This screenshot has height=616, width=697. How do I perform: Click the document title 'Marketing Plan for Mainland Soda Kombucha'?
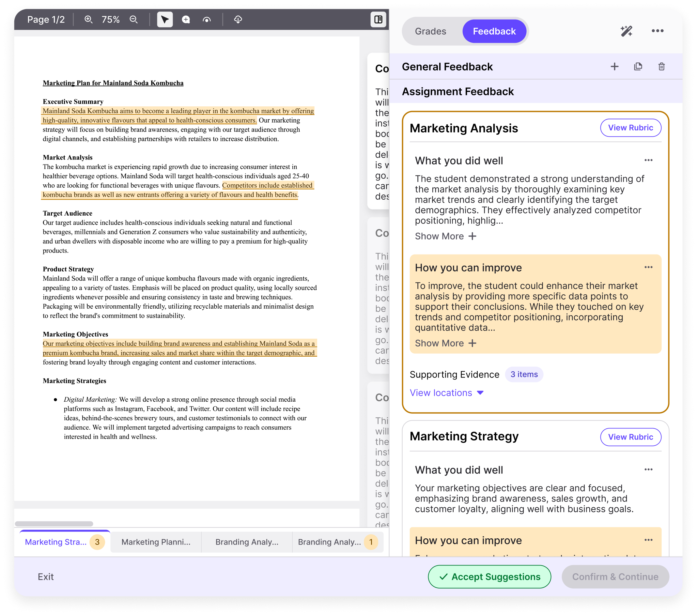pyautogui.click(x=113, y=83)
